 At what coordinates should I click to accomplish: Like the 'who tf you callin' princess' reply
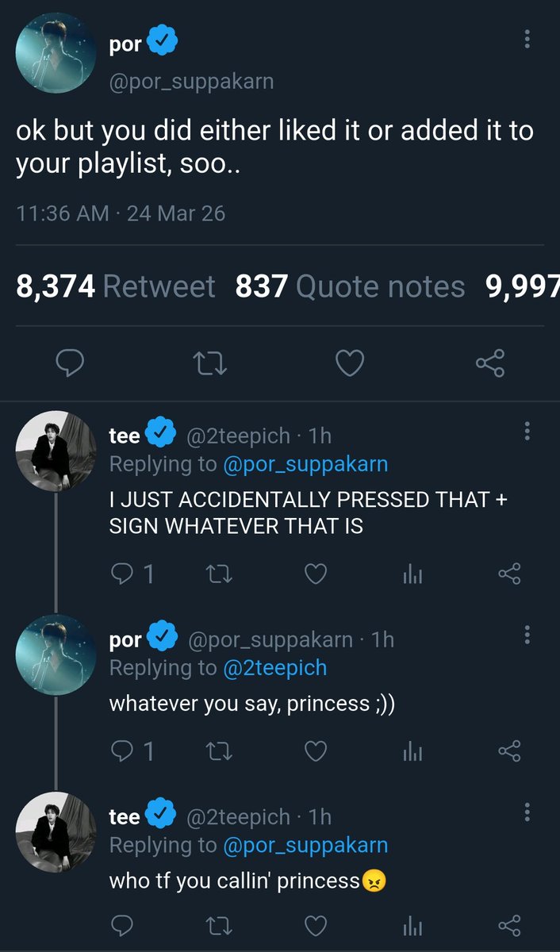(x=316, y=925)
